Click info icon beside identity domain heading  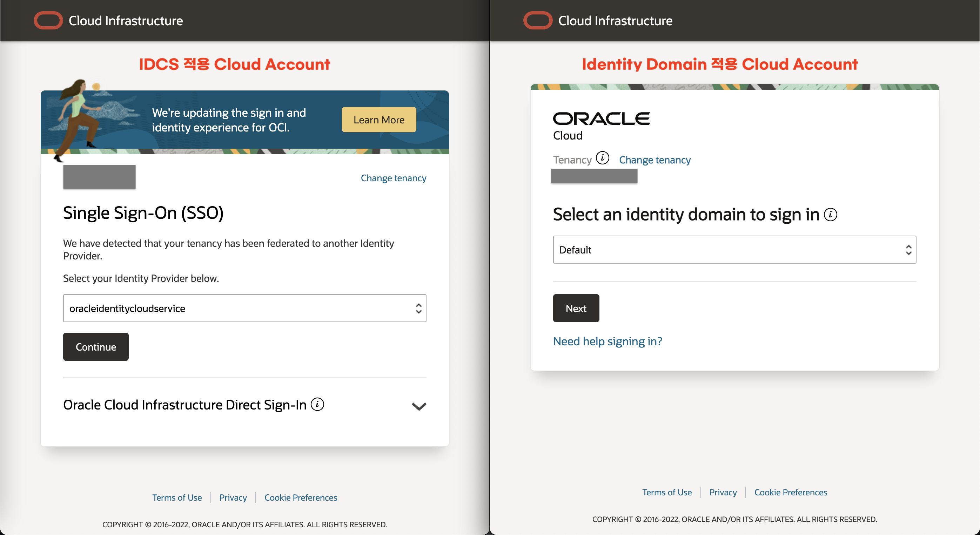click(x=831, y=215)
